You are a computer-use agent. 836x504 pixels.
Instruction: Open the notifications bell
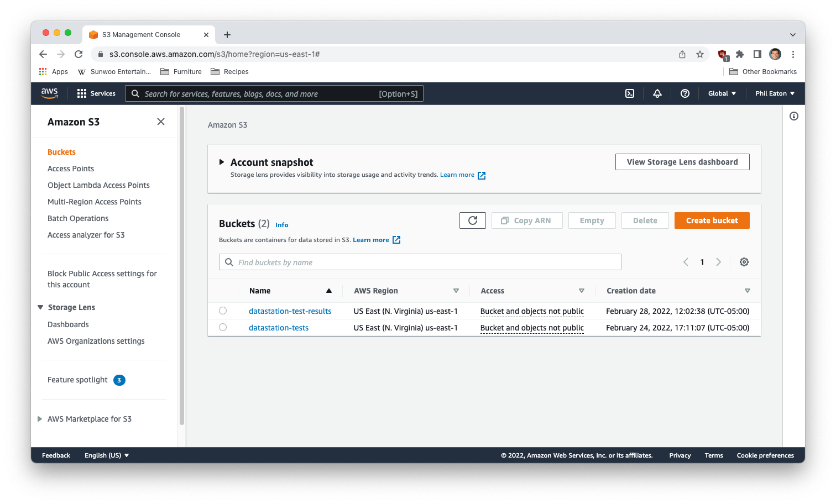(x=657, y=93)
